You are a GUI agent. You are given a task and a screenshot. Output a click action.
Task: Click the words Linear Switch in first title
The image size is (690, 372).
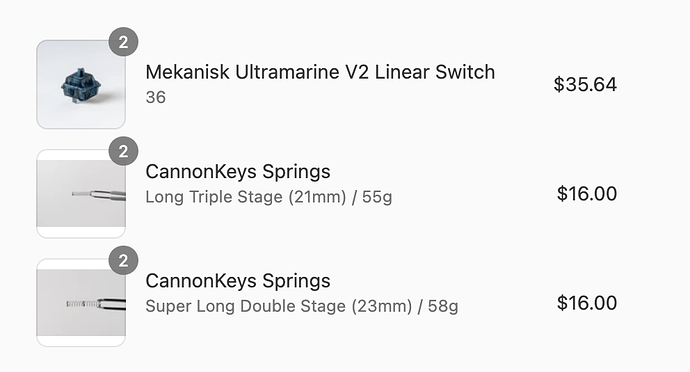pos(435,72)
